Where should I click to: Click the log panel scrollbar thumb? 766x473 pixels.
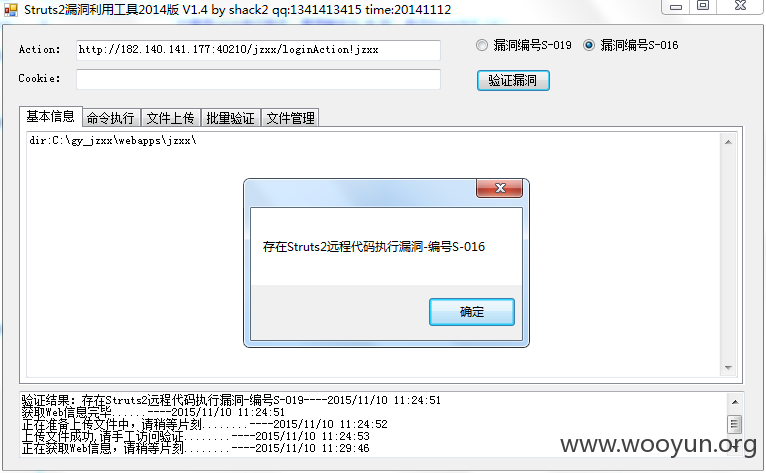coord(734,424)
